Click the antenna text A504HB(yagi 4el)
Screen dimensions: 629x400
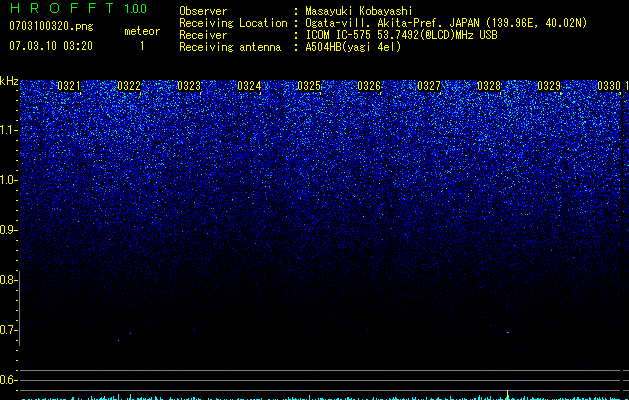click(353, 47)
